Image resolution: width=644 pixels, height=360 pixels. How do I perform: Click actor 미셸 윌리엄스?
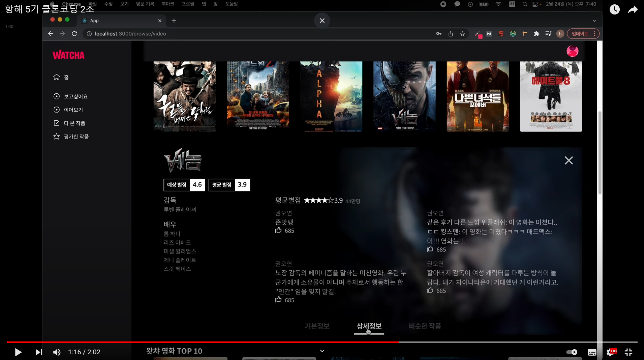[180, 251]
